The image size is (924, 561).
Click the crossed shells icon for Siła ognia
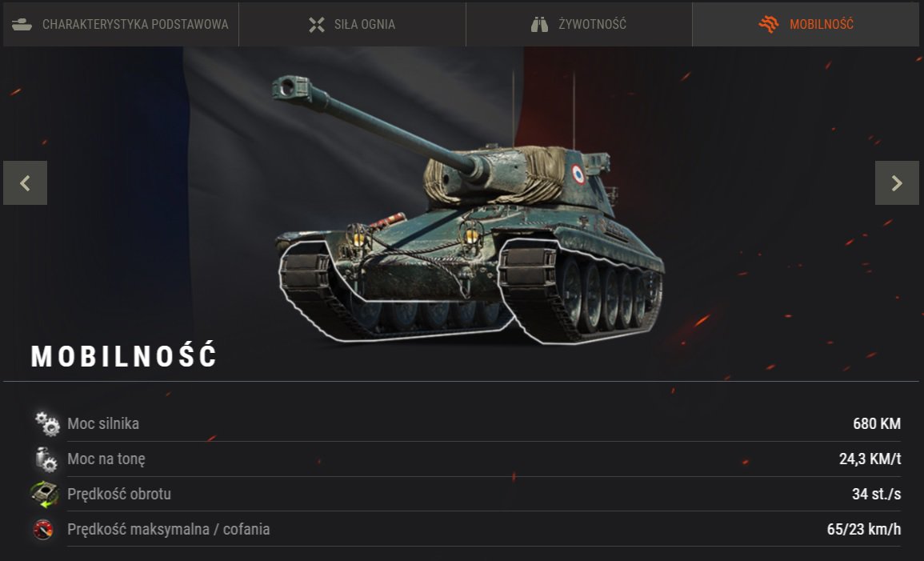[x=317, y=24]
